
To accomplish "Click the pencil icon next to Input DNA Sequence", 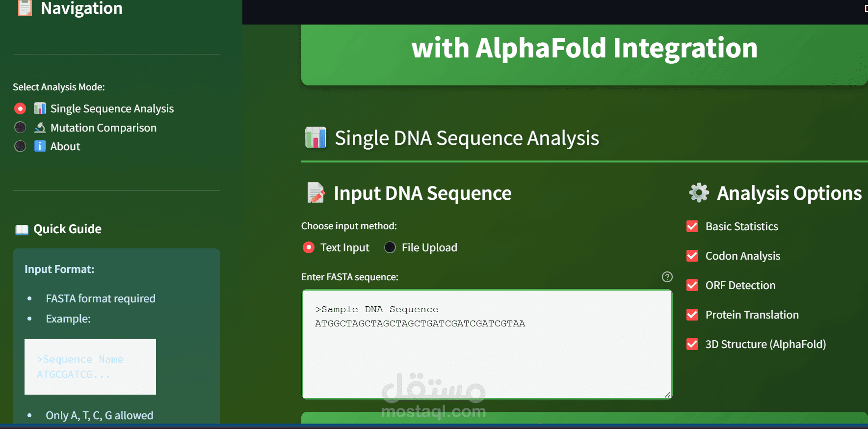I will (316, 192).
